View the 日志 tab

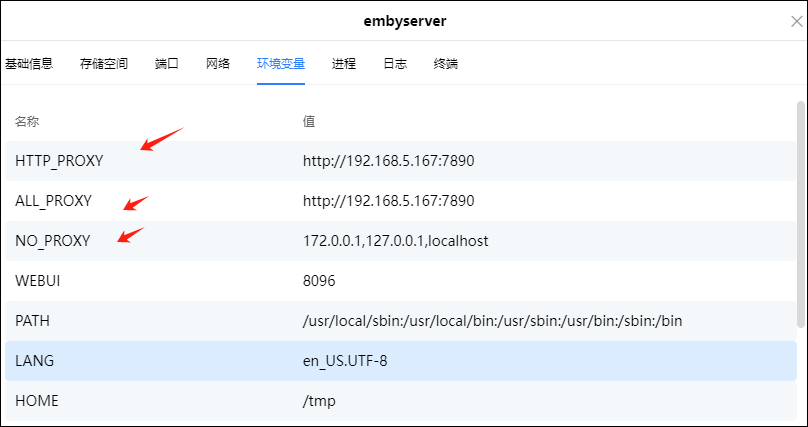tap(395, 64)
